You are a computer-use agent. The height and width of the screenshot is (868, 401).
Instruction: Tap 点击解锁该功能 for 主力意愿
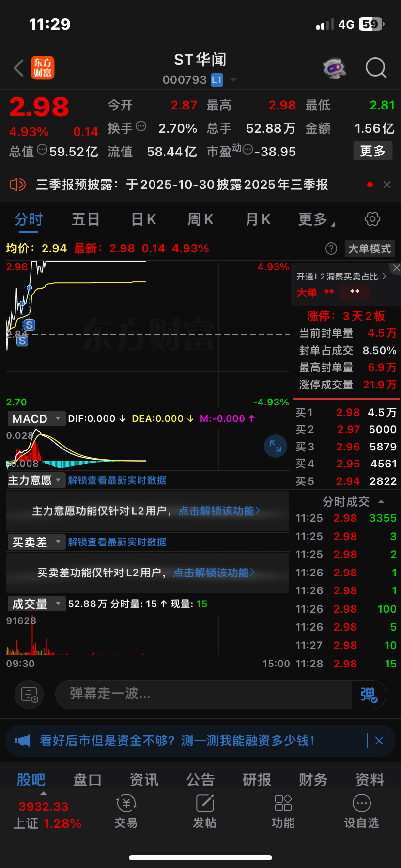[x=219, y=511]
